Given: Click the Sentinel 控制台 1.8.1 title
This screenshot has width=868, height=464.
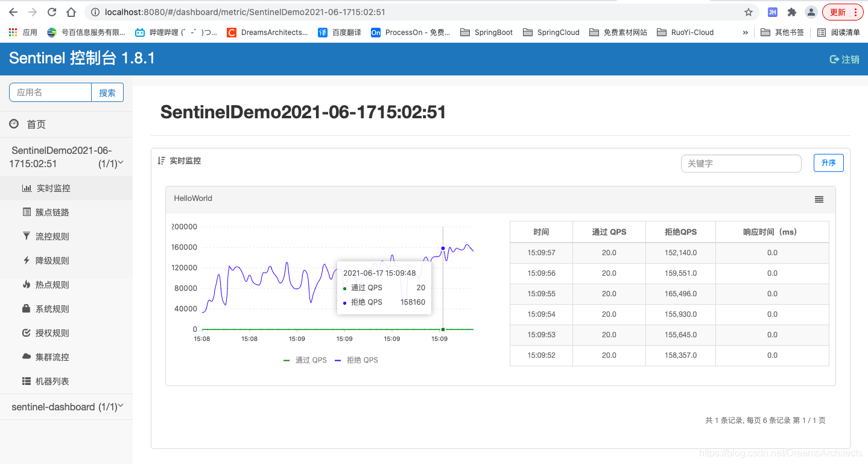Looking at the screenshot, I should [82, 59].
